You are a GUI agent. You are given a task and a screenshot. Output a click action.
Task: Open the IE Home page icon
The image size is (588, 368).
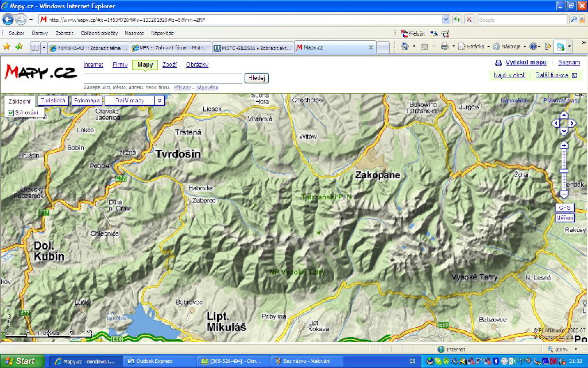(405, 47)
